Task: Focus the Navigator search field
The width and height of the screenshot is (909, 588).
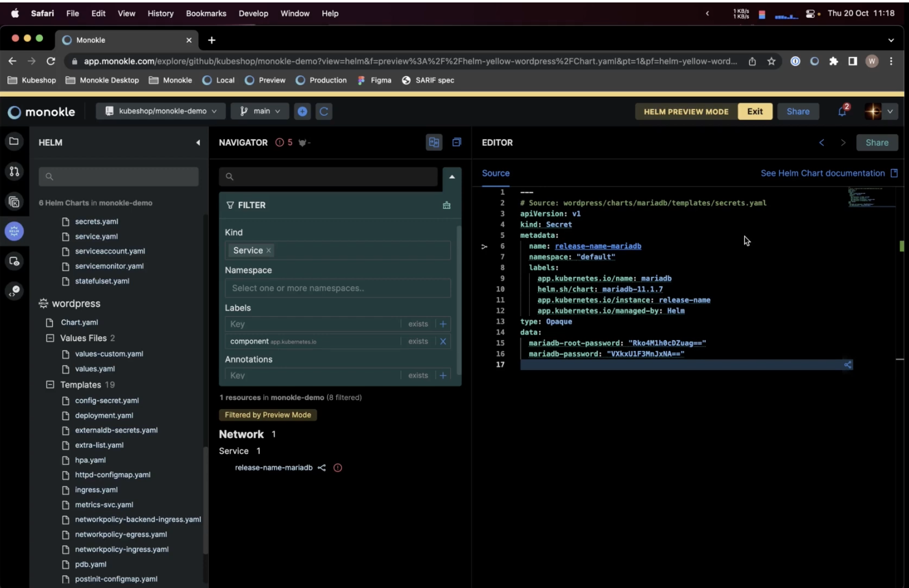Action: coord(328,176)
